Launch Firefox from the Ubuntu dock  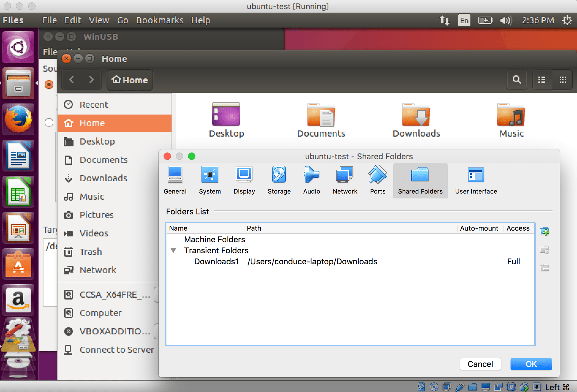[18, 119]
